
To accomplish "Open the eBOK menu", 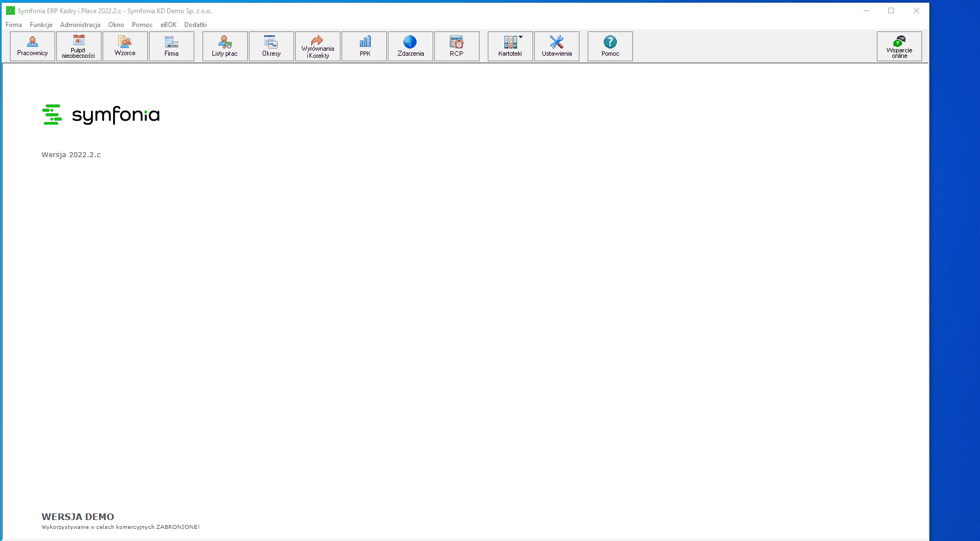I will [x=169, y=25].
